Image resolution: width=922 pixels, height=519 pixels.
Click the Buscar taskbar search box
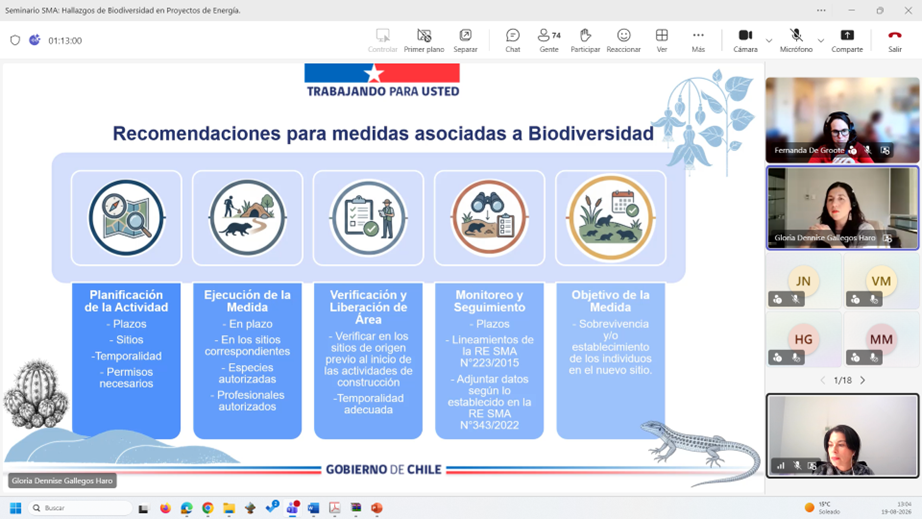tap(80, 508)
